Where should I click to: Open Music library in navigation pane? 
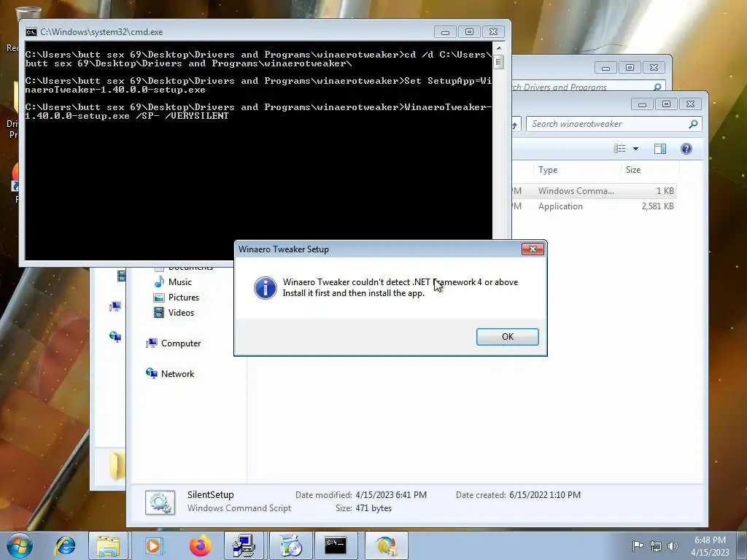(x=179, y=282)
